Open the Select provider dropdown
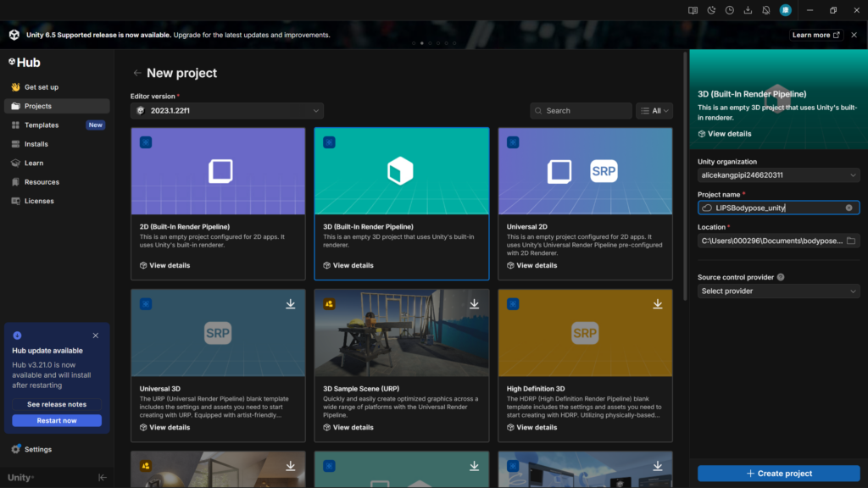Image resolution: width=868 pixels, height=488 pixels. pos(778,291)
